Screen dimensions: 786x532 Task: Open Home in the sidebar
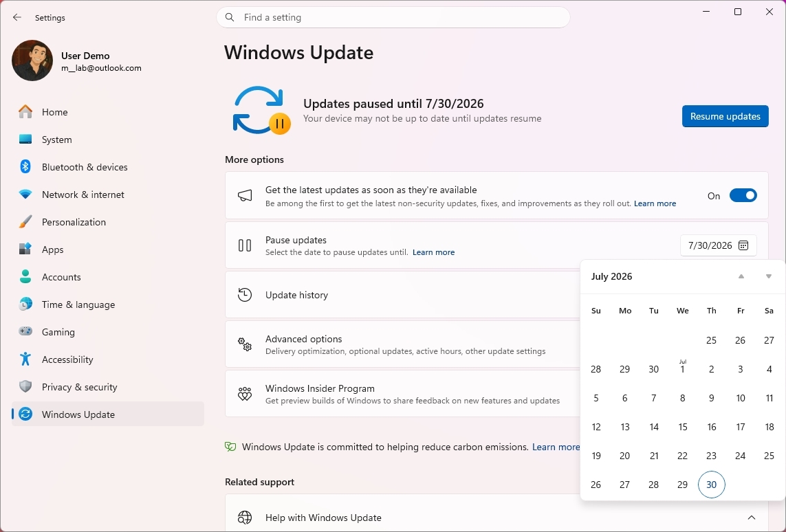click(108, 112)
